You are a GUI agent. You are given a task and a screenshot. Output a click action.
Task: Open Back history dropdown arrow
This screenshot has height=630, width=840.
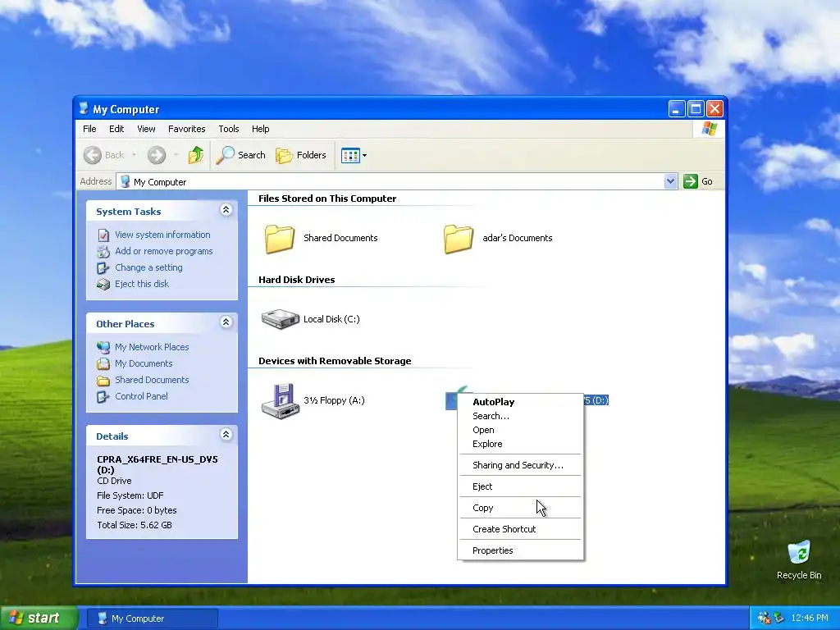[x=134, y=155]
